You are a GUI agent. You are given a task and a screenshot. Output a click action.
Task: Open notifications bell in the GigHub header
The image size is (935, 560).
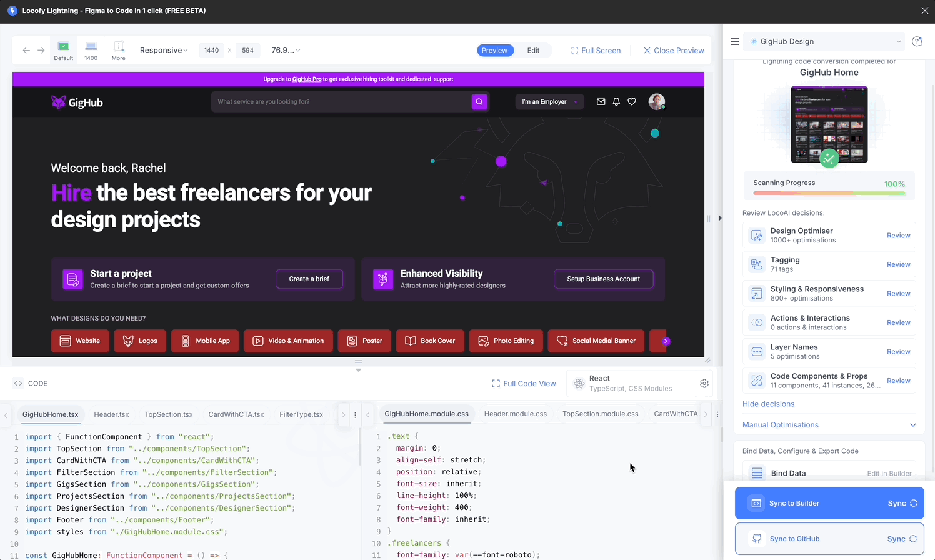click(x=616, y=102)
